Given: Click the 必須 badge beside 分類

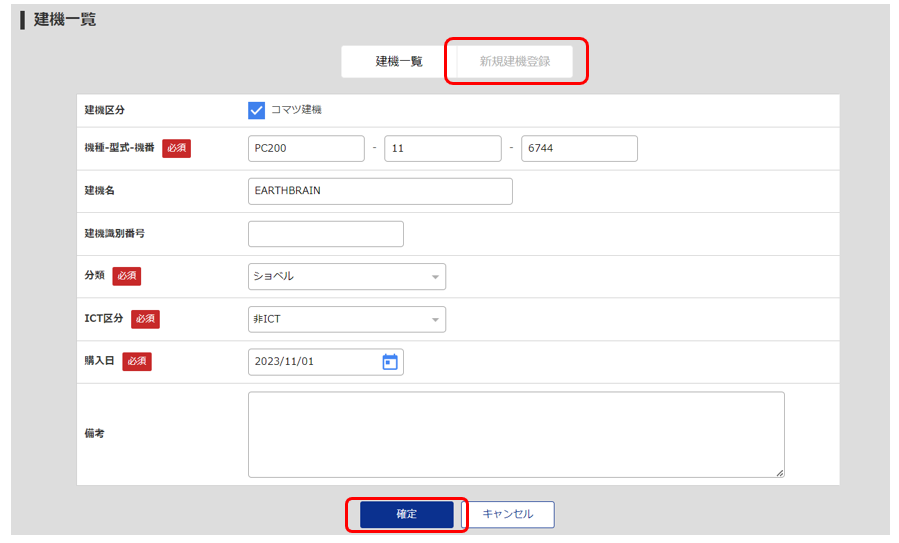Looking at the screenshot, I should tap(127, 276).
